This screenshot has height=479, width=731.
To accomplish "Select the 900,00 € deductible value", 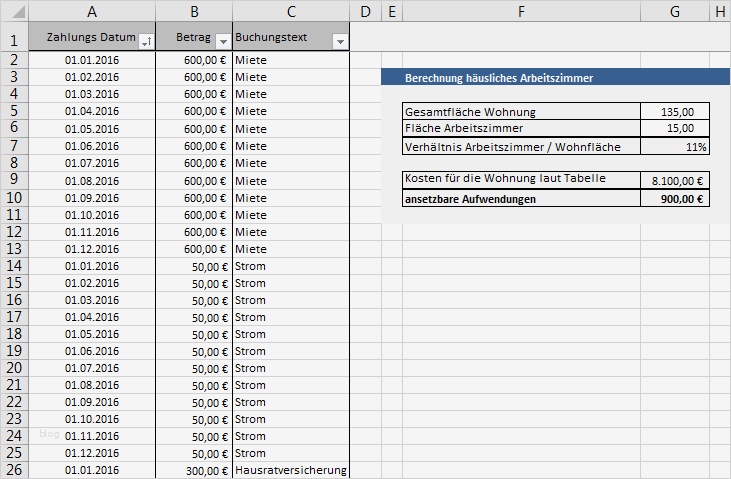I will pos(675,199).
